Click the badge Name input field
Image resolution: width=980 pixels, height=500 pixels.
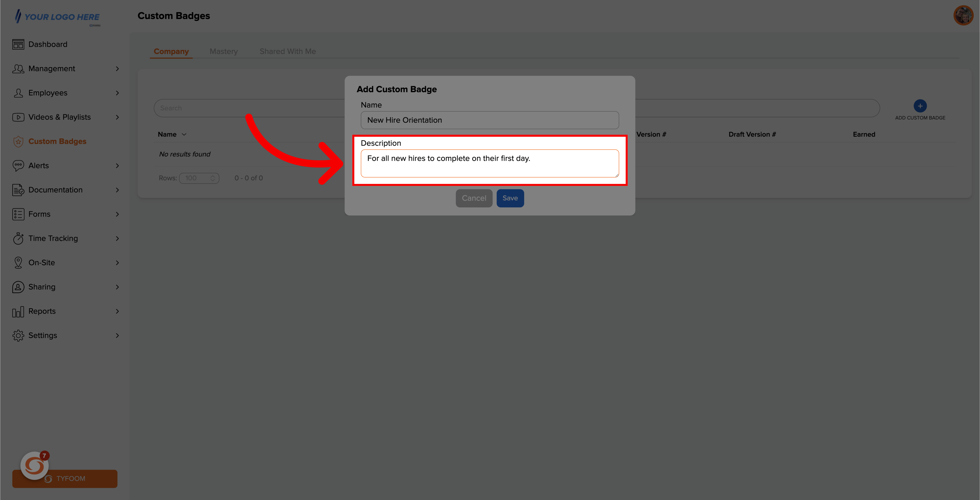point(490,120)
